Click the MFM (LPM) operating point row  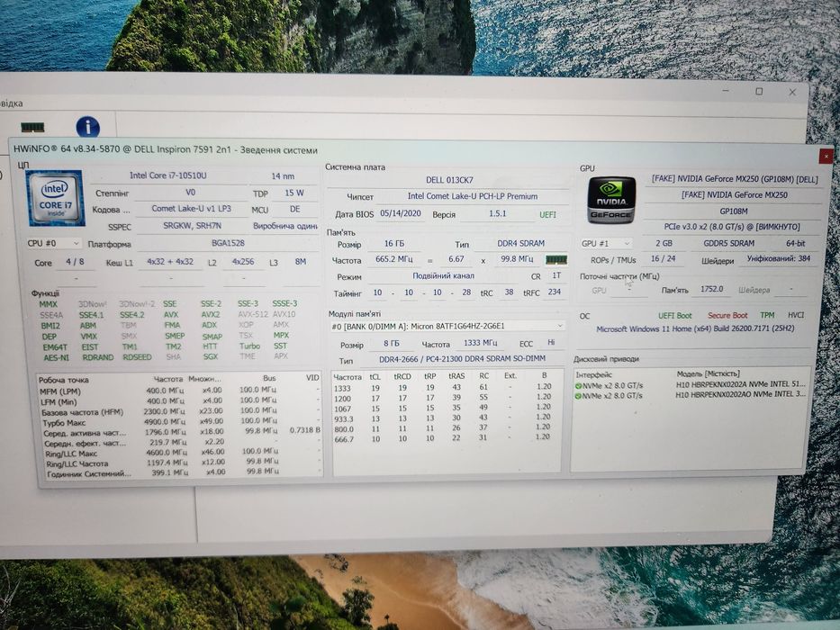[x=180, y=391]
